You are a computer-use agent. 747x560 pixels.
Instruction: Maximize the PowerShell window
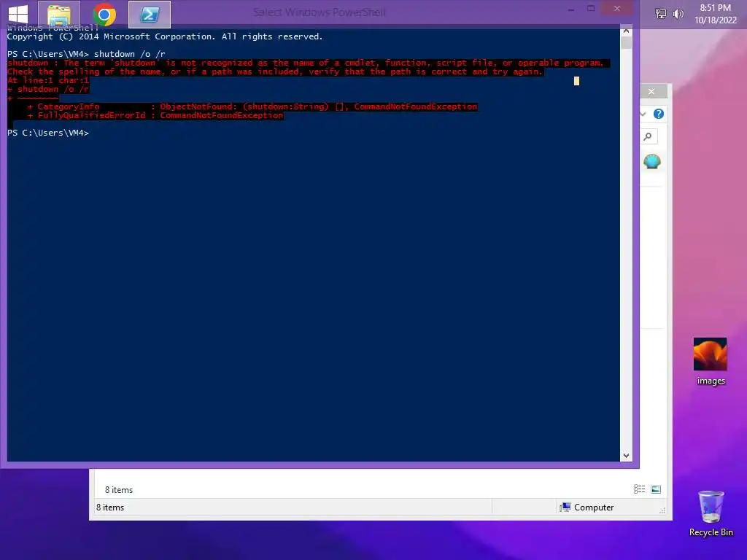(591, 9)
